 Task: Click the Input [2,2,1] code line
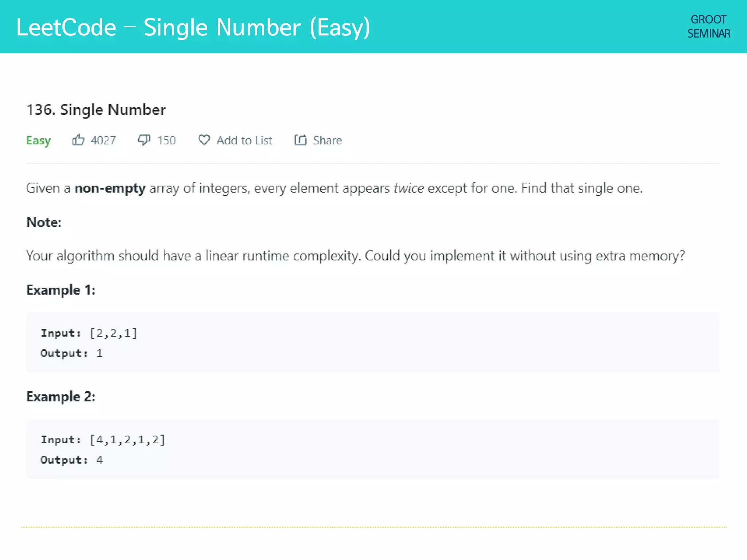[89, 333]
